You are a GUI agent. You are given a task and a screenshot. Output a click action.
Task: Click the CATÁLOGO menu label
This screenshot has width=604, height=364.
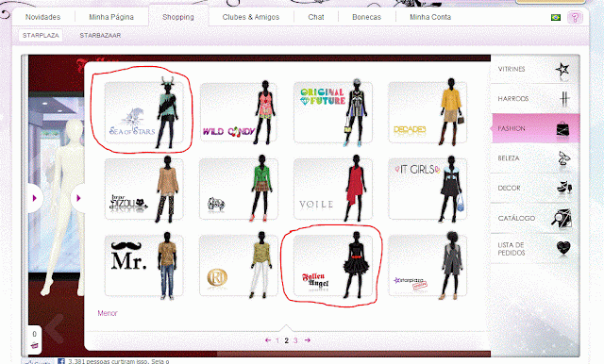516,218
